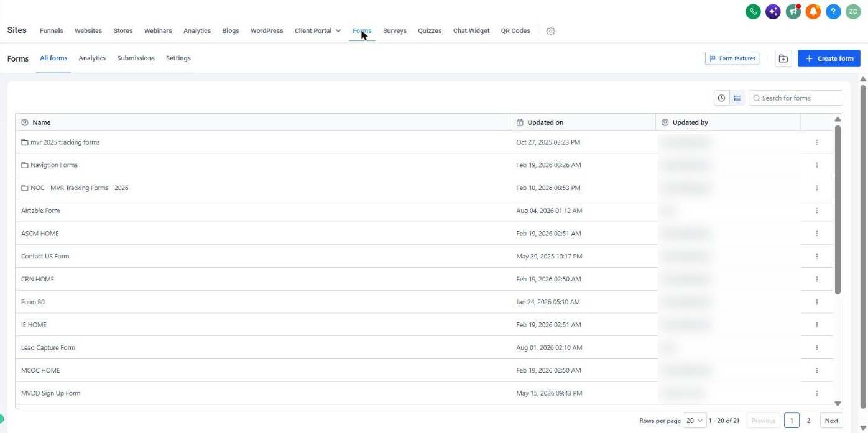Click the Next page button
Viewport: 868px width, 433px height.
pos(831,421)
